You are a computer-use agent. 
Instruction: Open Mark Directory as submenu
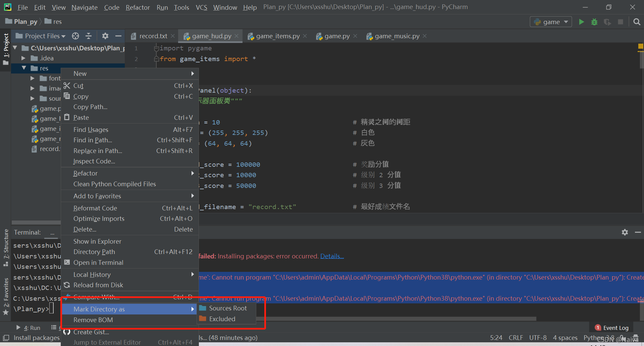pos(130,309)
